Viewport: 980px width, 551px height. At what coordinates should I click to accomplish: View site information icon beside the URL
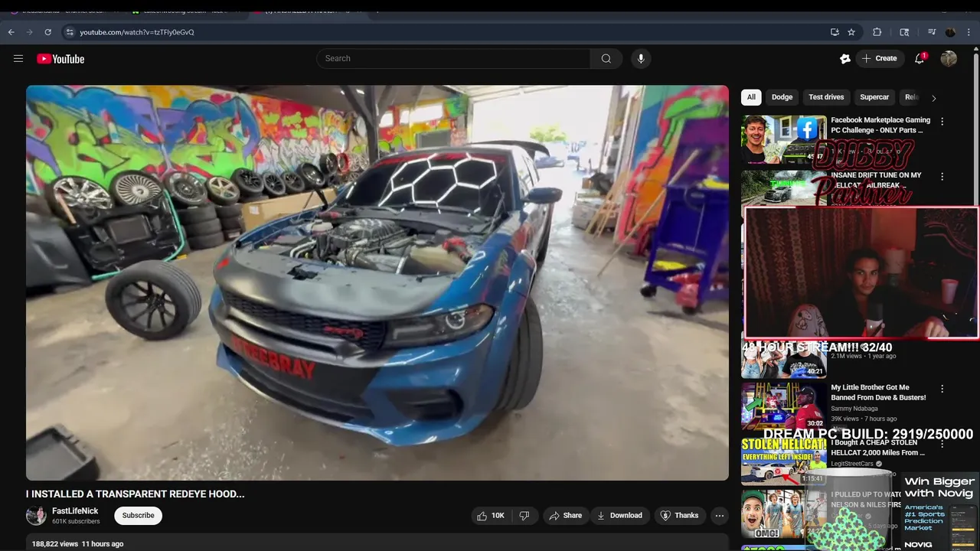coord(70,32)
